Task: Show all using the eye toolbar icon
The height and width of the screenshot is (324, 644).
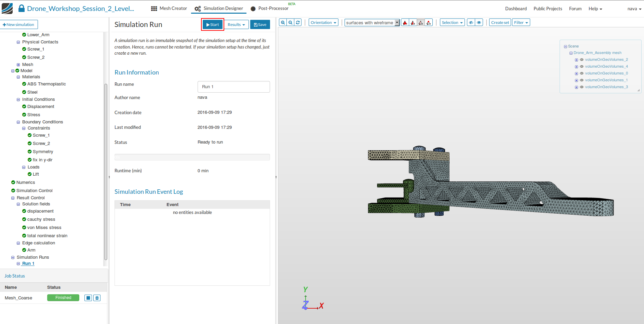Action: click(479, 23)
